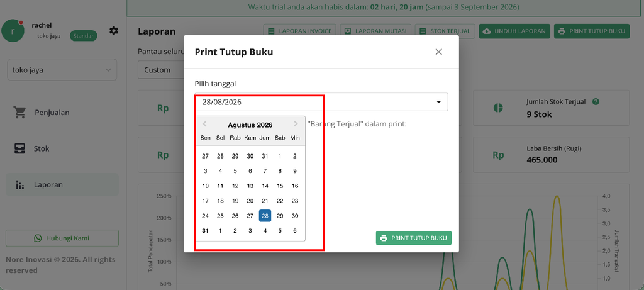
Task: Open the toko jaya store dropdown
Action: [62, 70]
